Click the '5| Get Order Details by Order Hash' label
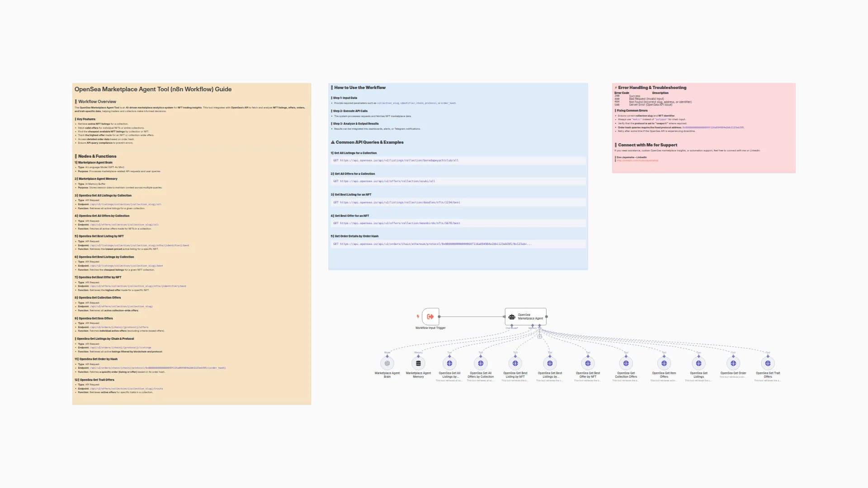 tap(354, 236)
